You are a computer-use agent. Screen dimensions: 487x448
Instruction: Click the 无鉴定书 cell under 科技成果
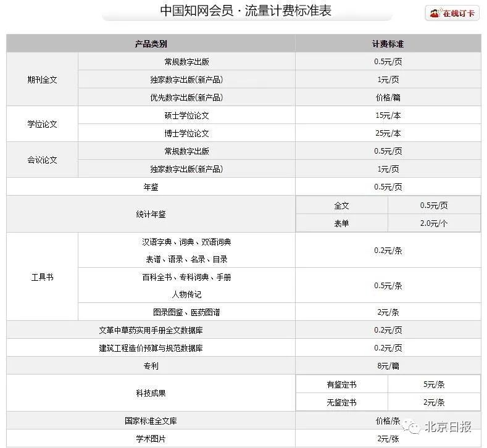point(341,402)
